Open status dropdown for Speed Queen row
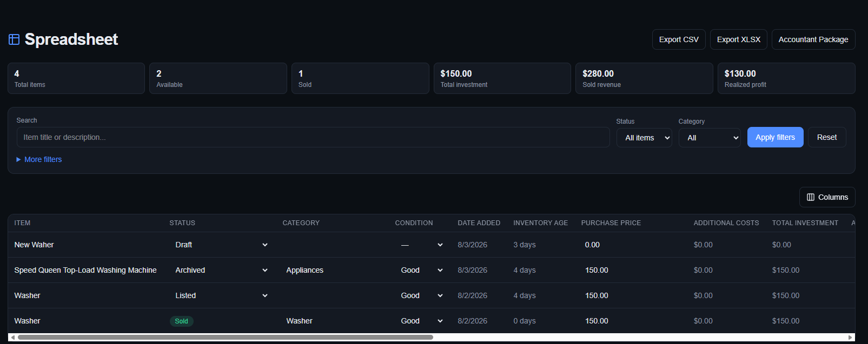The width and height of the screenshot is (868, 344). [x=221, y=270]
